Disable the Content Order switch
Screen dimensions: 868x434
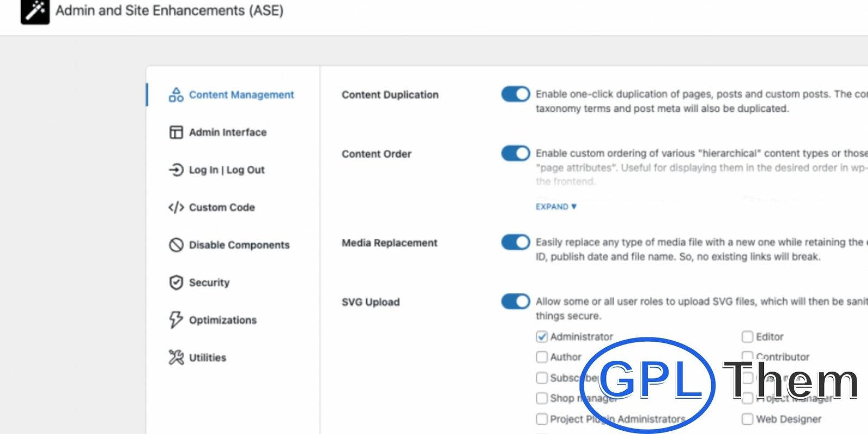pyautogui.click(x=515, y=153)
